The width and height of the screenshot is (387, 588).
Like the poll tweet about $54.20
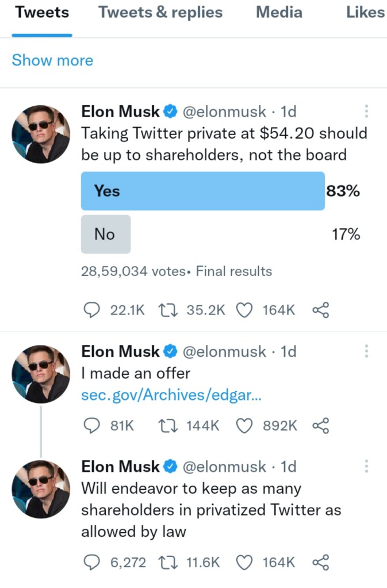point(245,310)
